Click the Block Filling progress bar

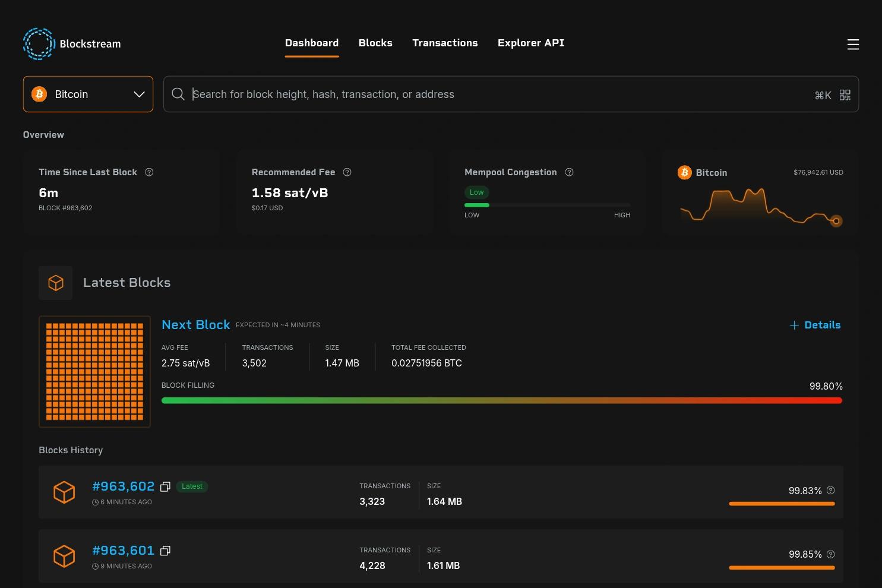[502, 400]
